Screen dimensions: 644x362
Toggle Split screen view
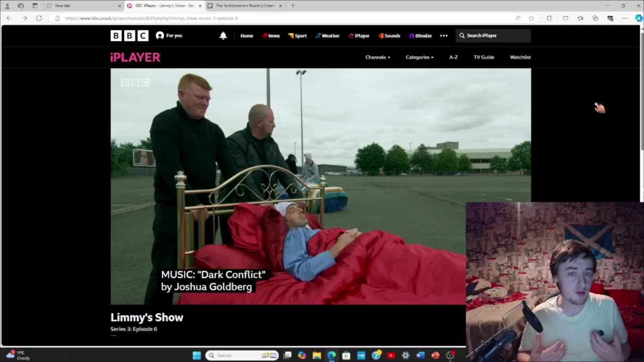(566, 18)
